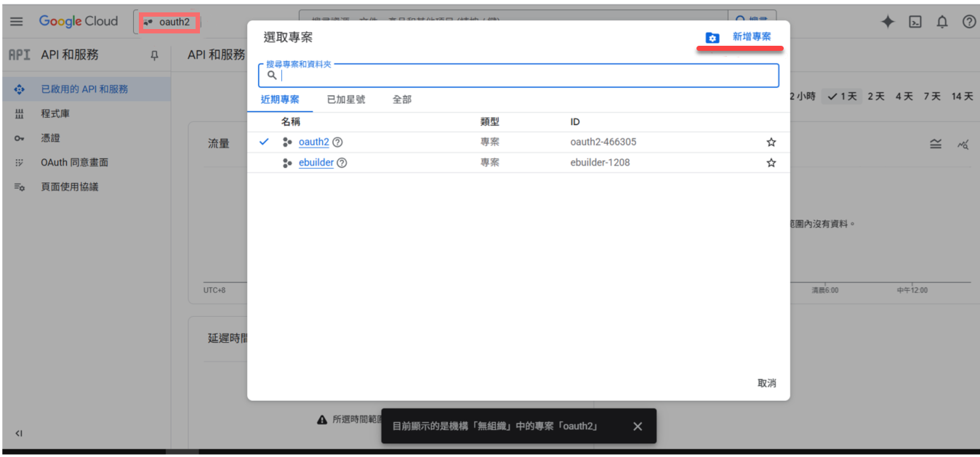Screen dimensions: 980x457
Task: Open the notifications bell
Action: (x=942, y=22)
